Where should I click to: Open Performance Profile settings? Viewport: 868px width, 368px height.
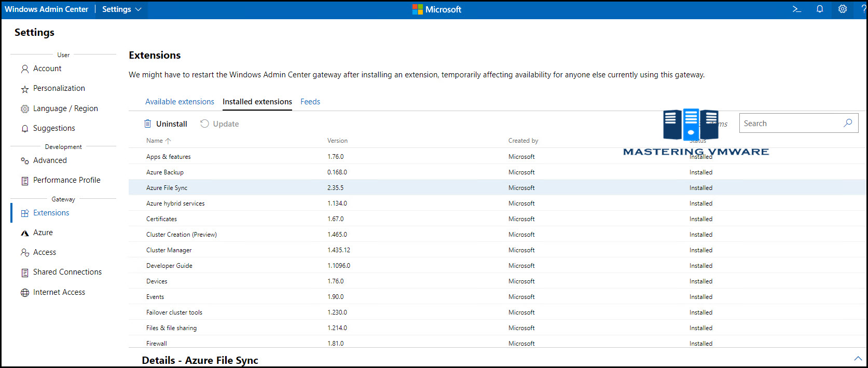pos(67,180)
